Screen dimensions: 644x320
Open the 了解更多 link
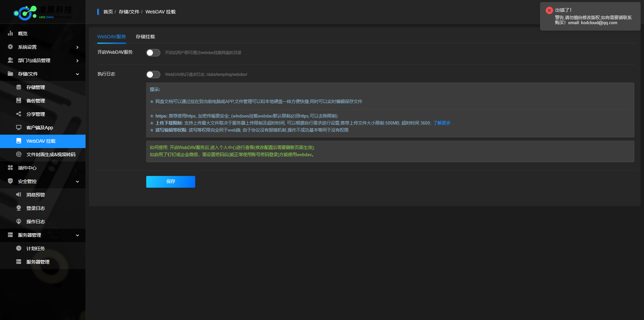point(441,123)
